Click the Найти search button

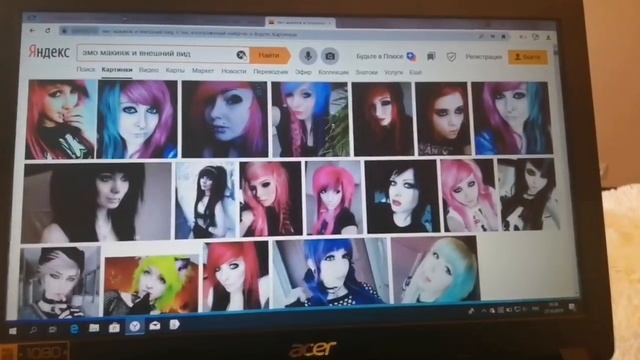(x=269, y=56)
